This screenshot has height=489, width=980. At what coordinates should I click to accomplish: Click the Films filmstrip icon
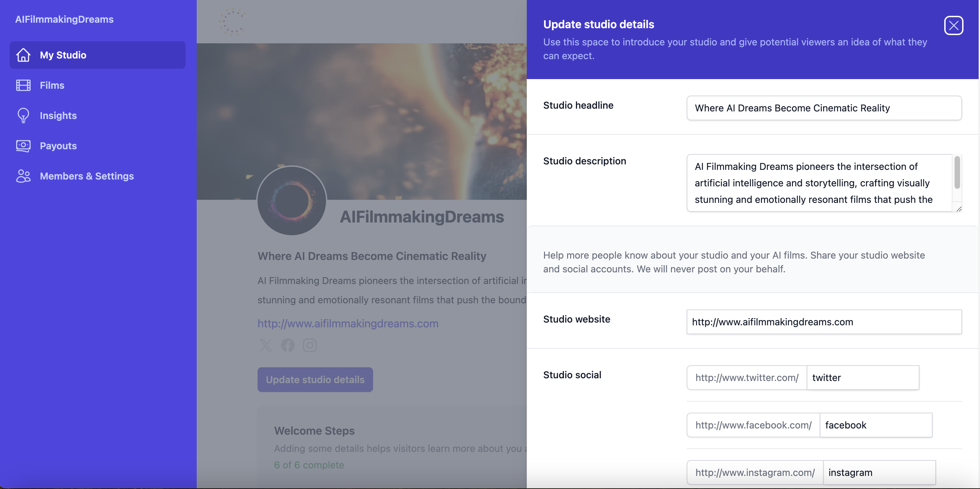point(23,85)
